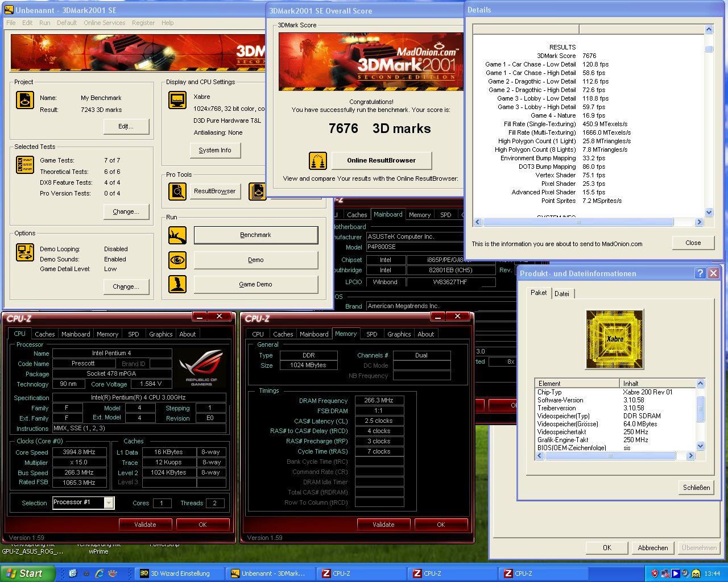Click Validate in the left CPU-Z CPU window
Image resolution: width=728 pixels, height=582 pixels.
tap(145, 525)
